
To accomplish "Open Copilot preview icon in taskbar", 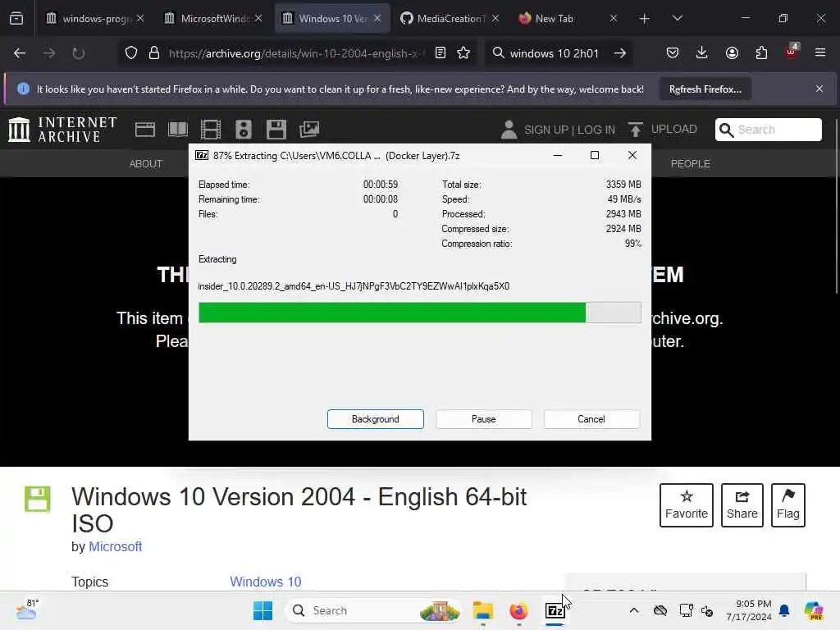I will (x=813, y=610).
